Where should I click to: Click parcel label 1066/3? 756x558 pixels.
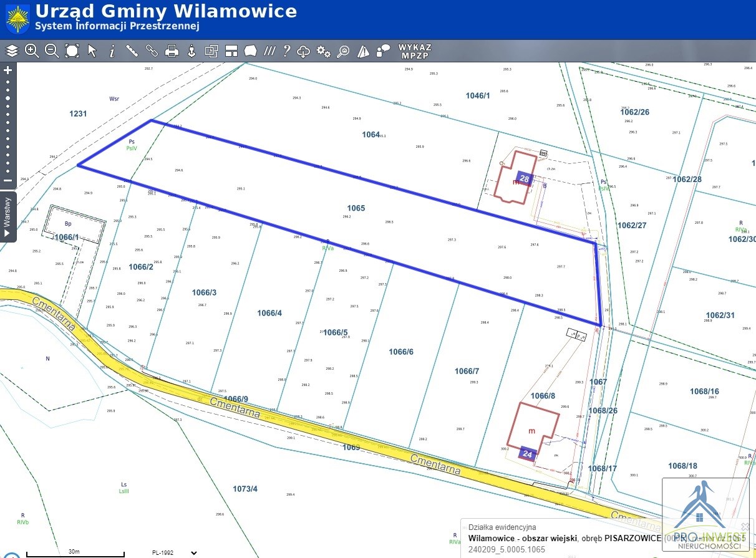pos(204,292)
